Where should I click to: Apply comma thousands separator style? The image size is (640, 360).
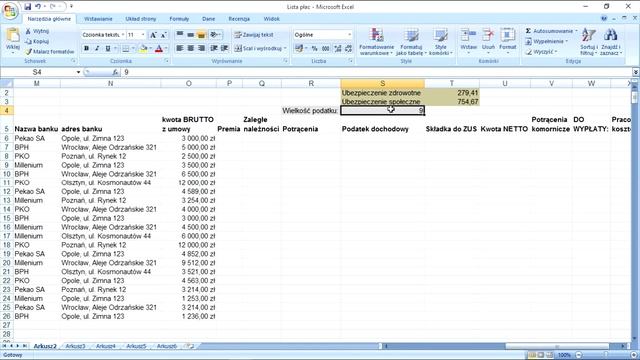click(x=325, y=49)
